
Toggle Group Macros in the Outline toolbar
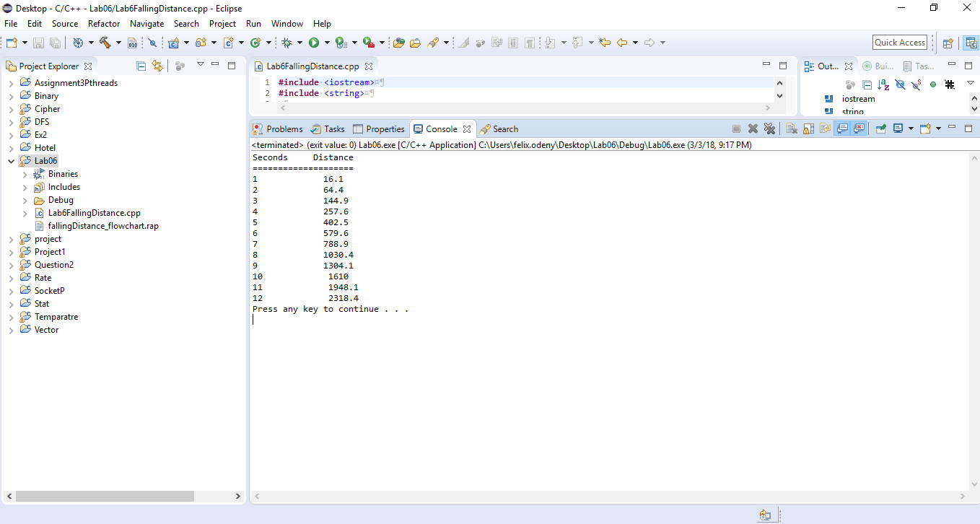(x=950, y=84)
